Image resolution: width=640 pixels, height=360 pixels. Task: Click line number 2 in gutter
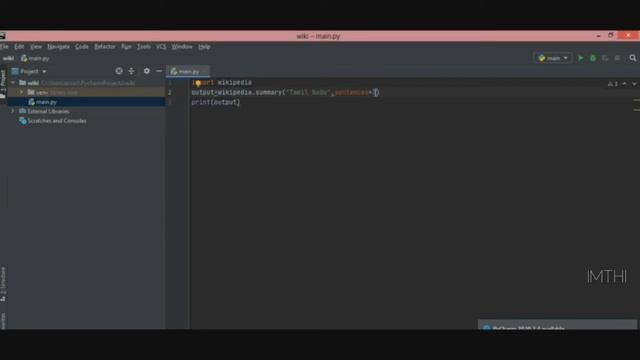pos(170,93)
